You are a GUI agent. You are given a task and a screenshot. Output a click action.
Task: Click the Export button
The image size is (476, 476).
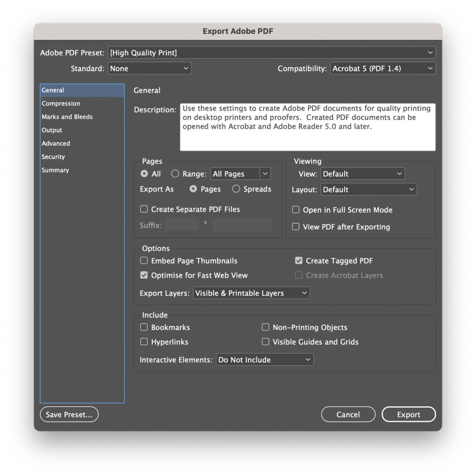pos(408,414)
